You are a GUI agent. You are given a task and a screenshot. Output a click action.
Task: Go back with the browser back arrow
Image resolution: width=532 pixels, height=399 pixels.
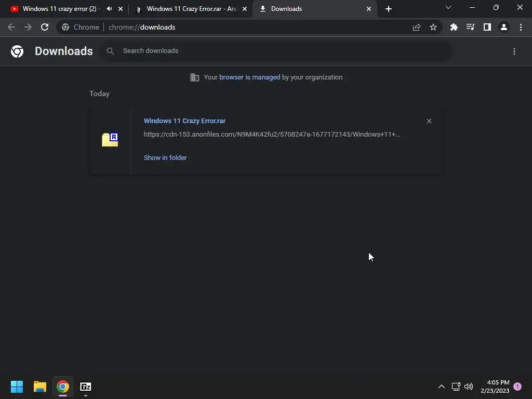pos(11,27)
